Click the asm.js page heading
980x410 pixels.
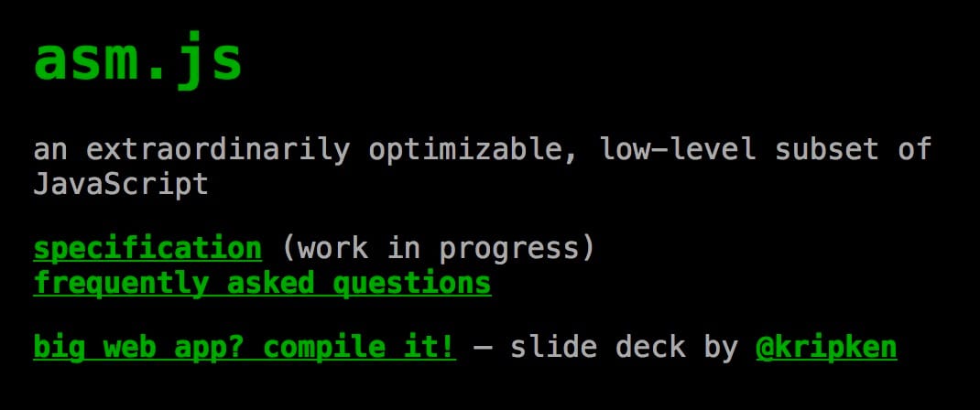click(137, 59)
